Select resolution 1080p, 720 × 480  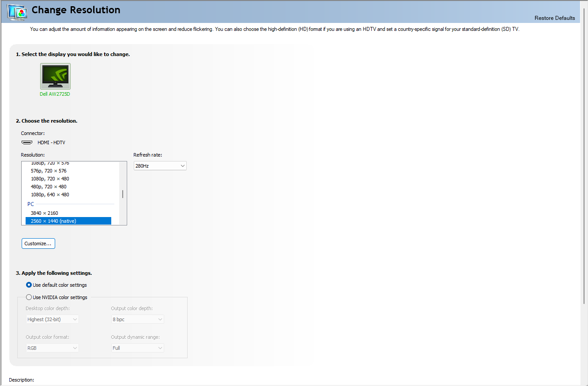[68, 179]
